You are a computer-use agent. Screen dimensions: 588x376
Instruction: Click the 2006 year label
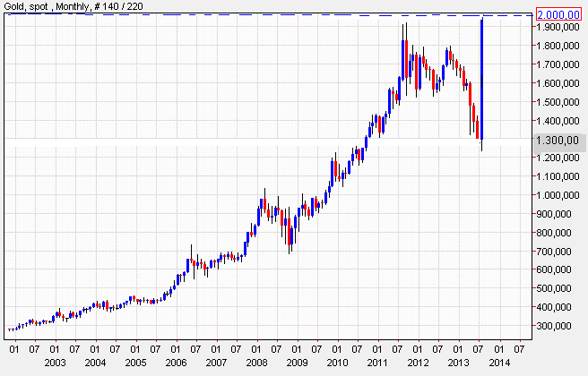click(x=176, y=363)
